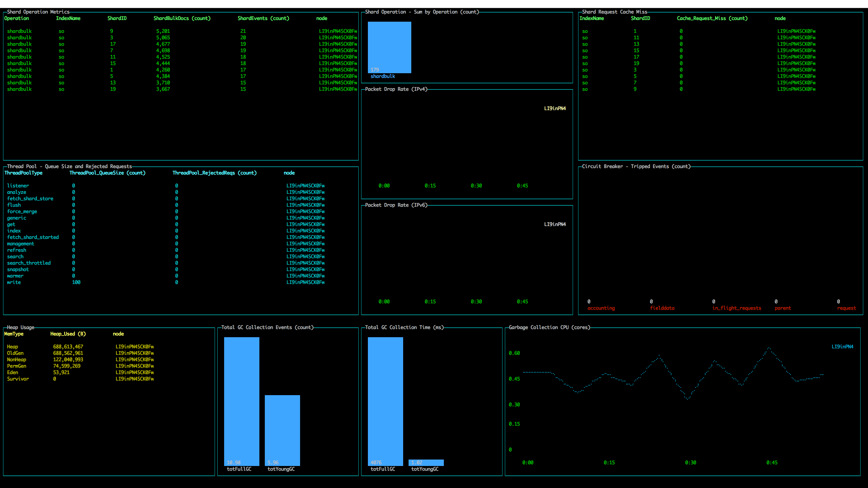
Task: Click the shardbulk bar showing 179
Action: 389,47
